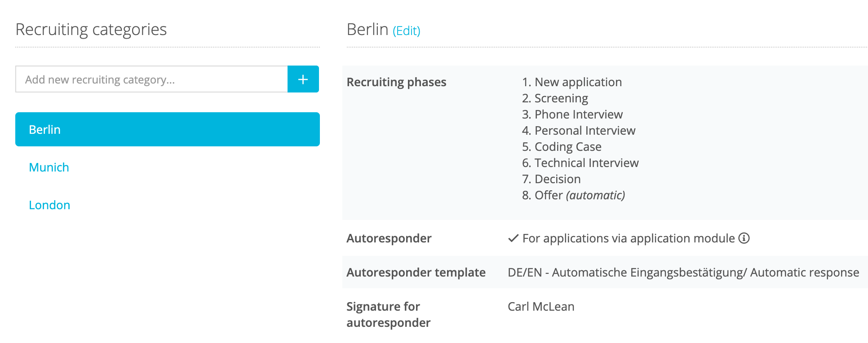The width and height of the screenshot is (868, 343).
Task: Click the Technical Interview phase
Action: tap(580, 163)
